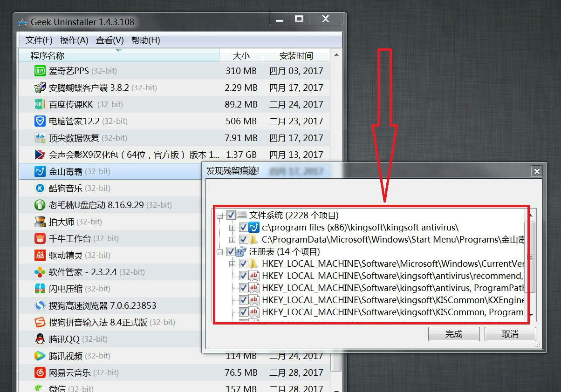Viewport: 561px width, 392px height.
Task: Click the Geek Uninstaller title bar icon
Action: coord(23,22)
